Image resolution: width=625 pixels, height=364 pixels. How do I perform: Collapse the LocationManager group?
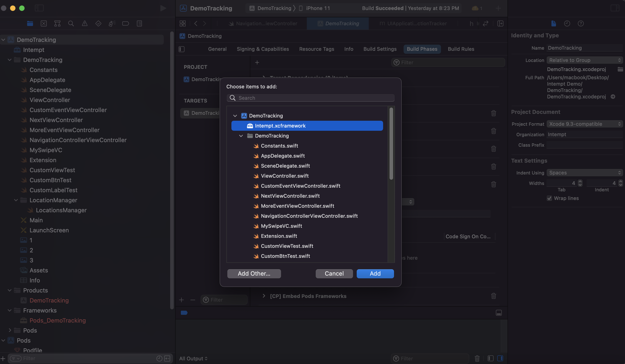point(16,200)
